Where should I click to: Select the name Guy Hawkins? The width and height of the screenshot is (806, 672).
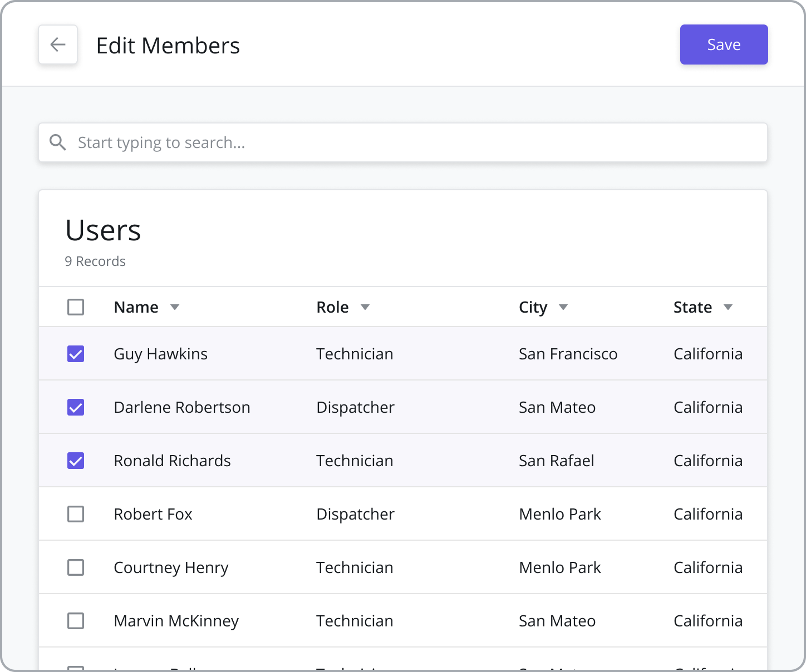point(161,354)
